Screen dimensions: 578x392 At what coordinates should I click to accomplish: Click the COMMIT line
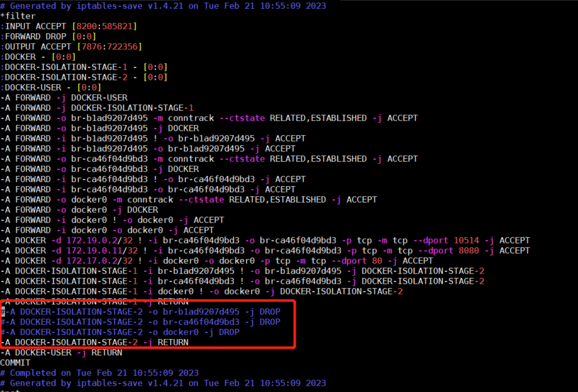15,363
